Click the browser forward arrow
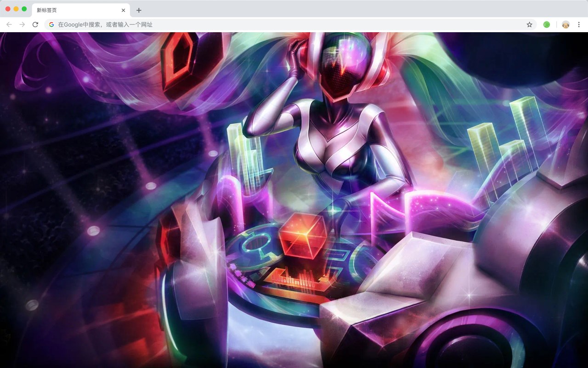The image size is (588, 368). coord(22,24)
